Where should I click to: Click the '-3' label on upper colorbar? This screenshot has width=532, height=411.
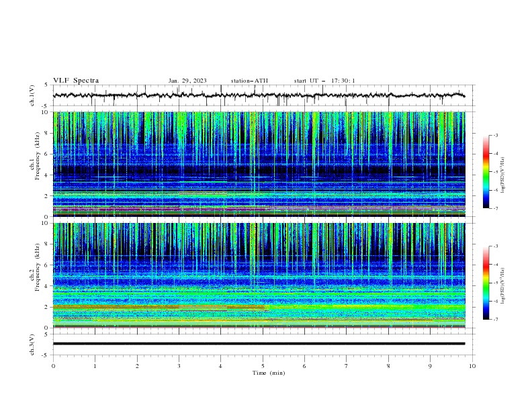pyautogui.click(x=495, y=135)
